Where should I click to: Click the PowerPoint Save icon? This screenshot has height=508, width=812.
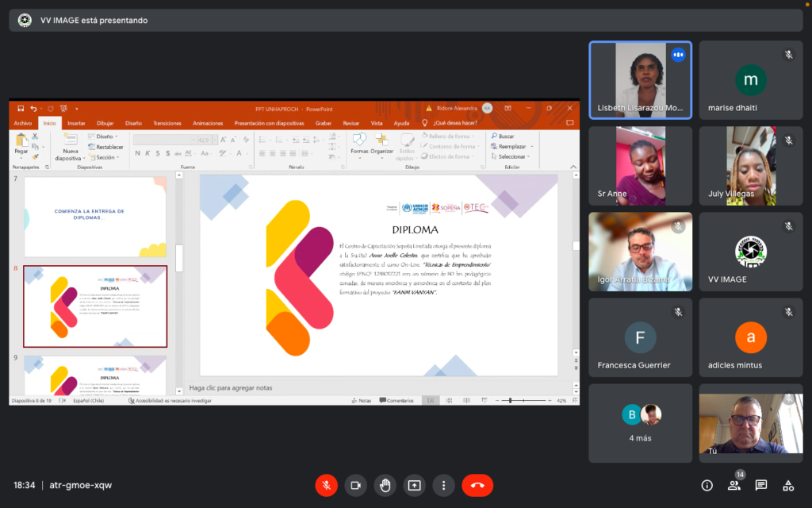(x=20, y=108)
